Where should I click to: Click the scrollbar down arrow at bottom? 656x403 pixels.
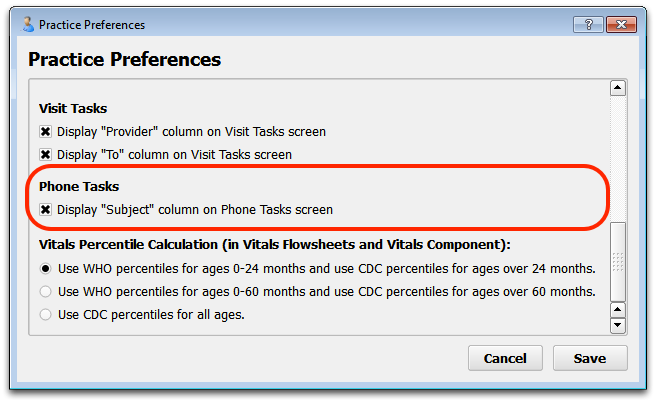click(618, 325)
